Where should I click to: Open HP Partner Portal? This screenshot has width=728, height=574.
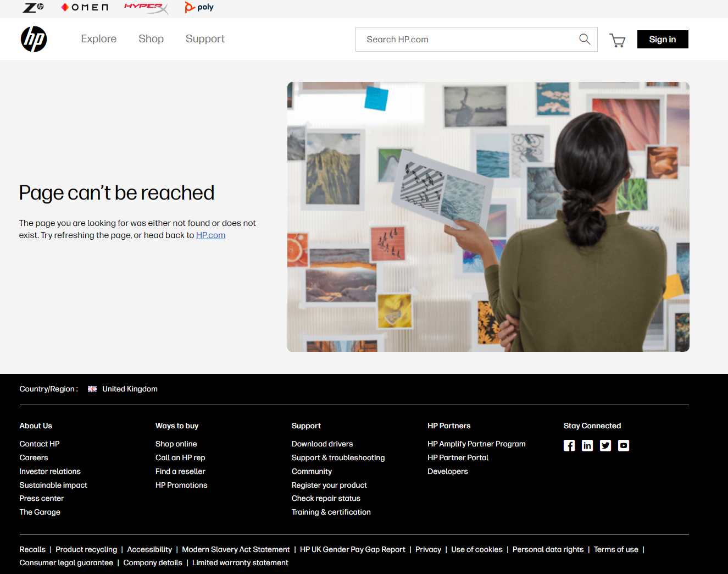(458, 457)
